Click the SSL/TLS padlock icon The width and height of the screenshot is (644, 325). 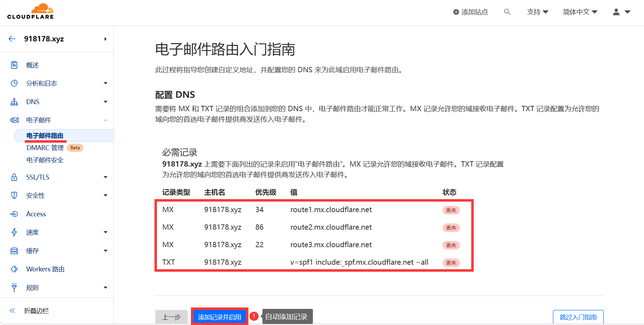click(x=14, y=177)
